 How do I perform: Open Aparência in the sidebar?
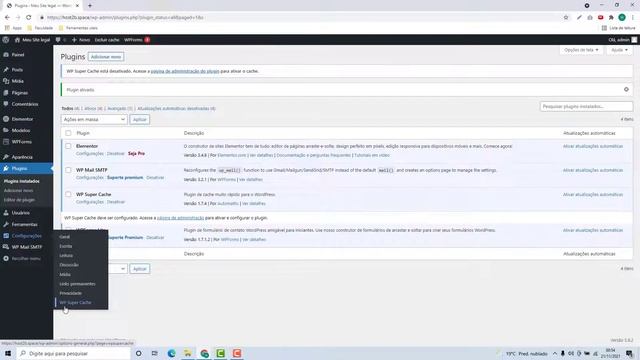pyautogui.click(x=22, y=157)
